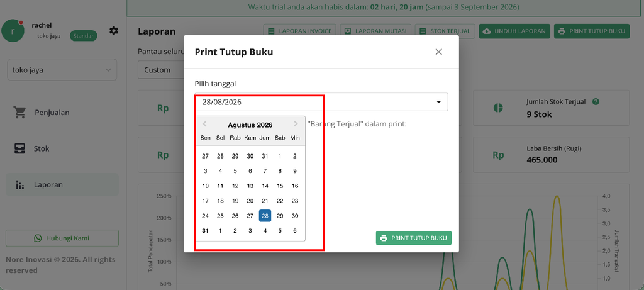The width and height of the screenshot is (644, 290).
Task: Go to previous month in calendar
Action: click(x=204, y=124)
